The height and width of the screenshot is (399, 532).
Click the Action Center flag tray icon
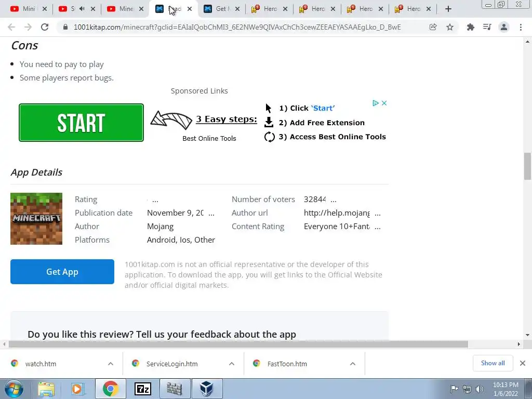point(454,389)
